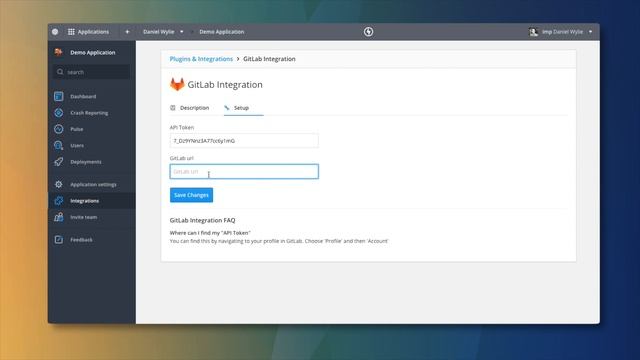The width and height of the screenshot is (640, 360).
Task: Open the Feedback icon in sidebar
Action: (x=59, y=240)
